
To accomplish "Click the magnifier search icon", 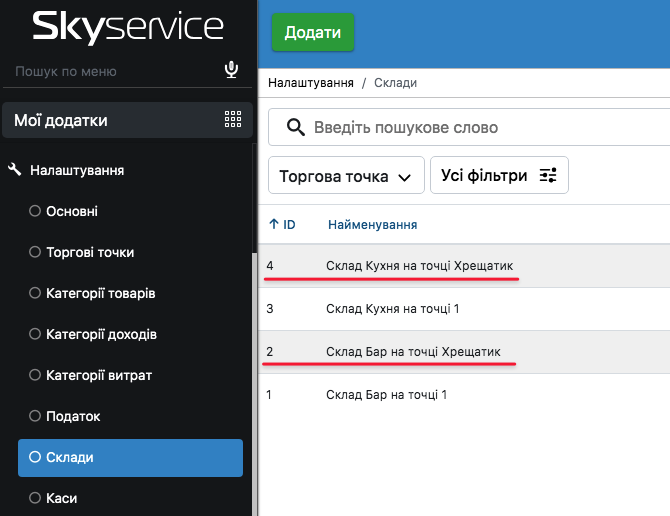I will click(295, 127).
